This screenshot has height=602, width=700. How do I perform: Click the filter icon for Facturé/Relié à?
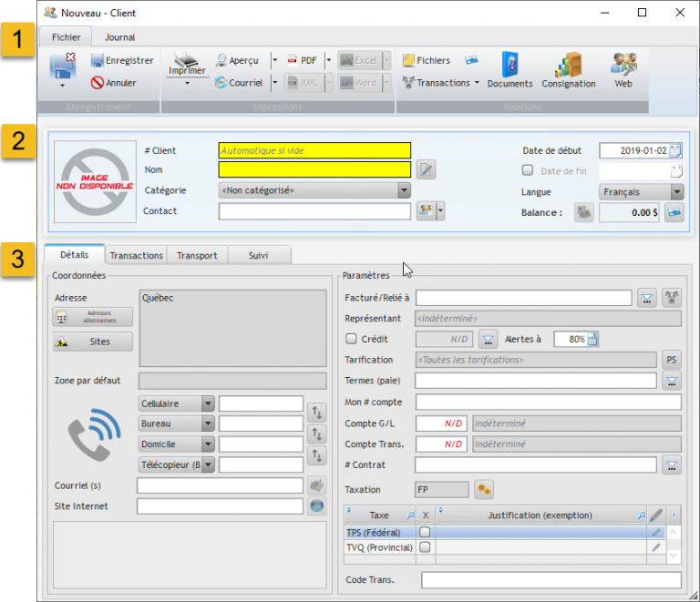647,298
